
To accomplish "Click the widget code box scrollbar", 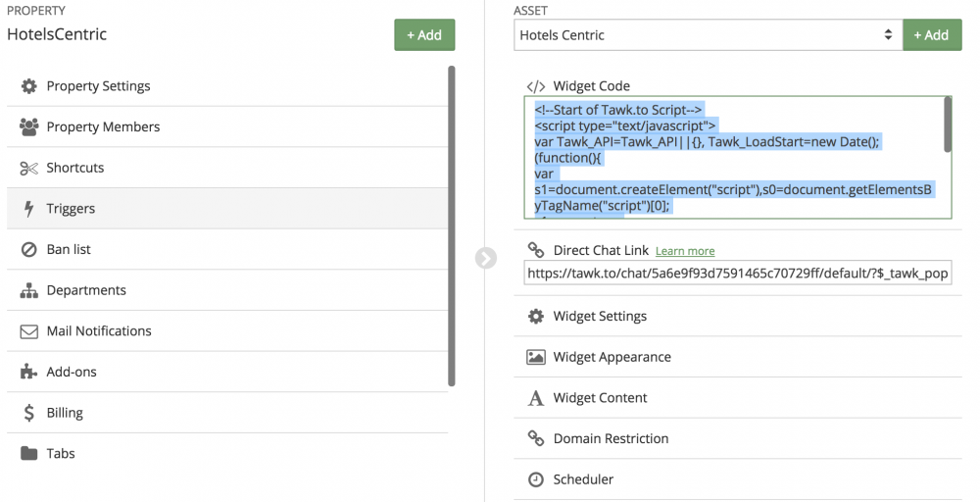I will pos(948,124).
